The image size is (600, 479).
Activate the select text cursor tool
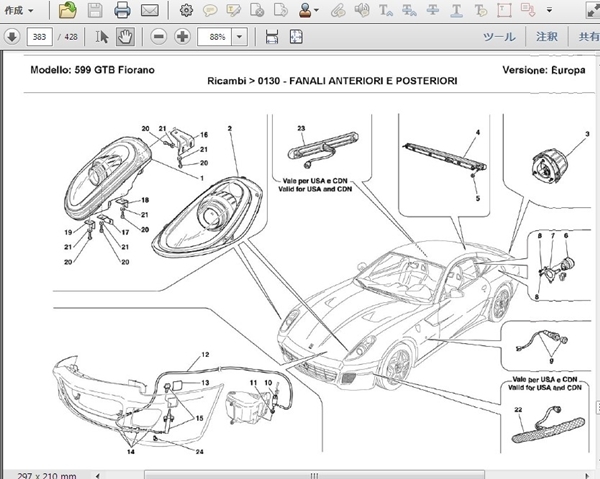102,37
